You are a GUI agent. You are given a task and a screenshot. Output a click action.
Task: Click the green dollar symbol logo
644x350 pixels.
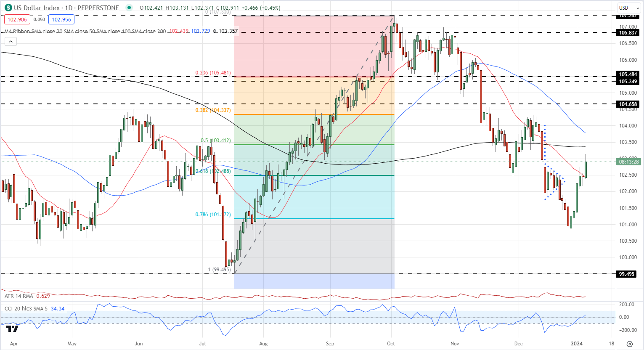(x=8, y=8)
